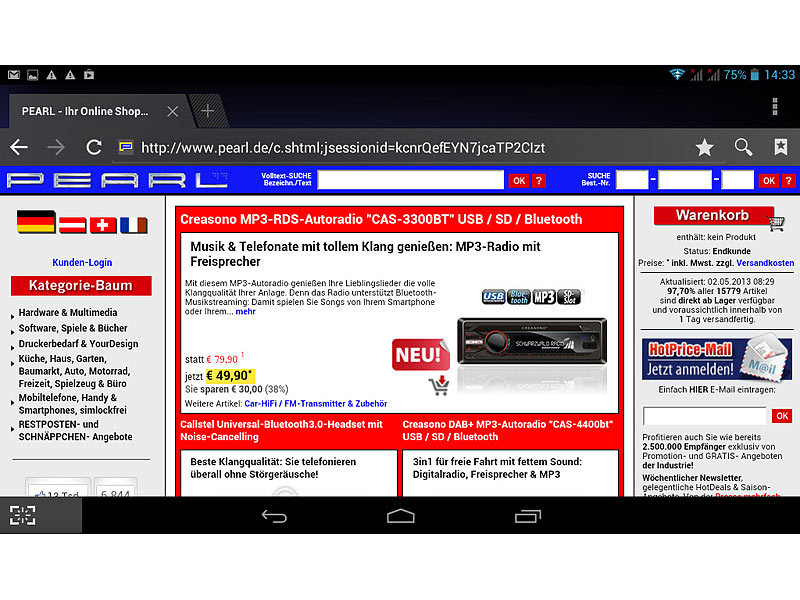Click the middle Best.-Nr. input box
This screenshot has height=600, width=800.
click(x=685, y=180)
